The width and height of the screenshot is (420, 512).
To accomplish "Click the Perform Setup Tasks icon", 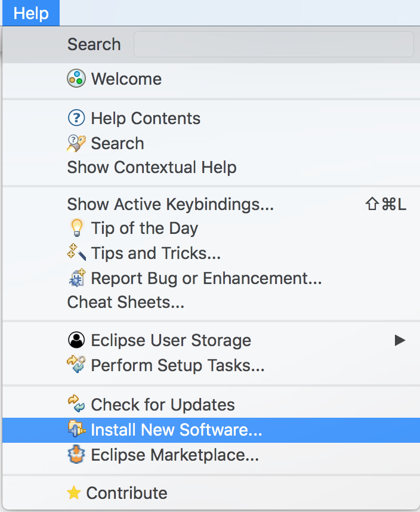I will click(76, 365).
